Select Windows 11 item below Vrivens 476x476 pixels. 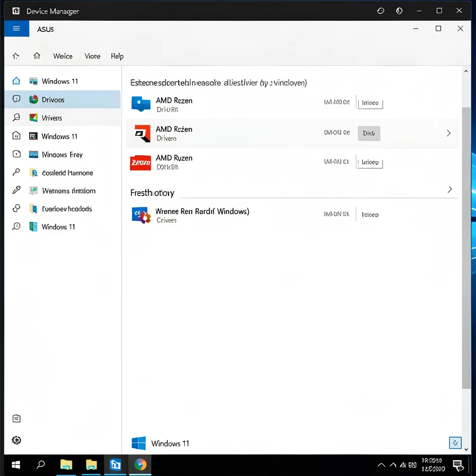[x=63, y=136]
